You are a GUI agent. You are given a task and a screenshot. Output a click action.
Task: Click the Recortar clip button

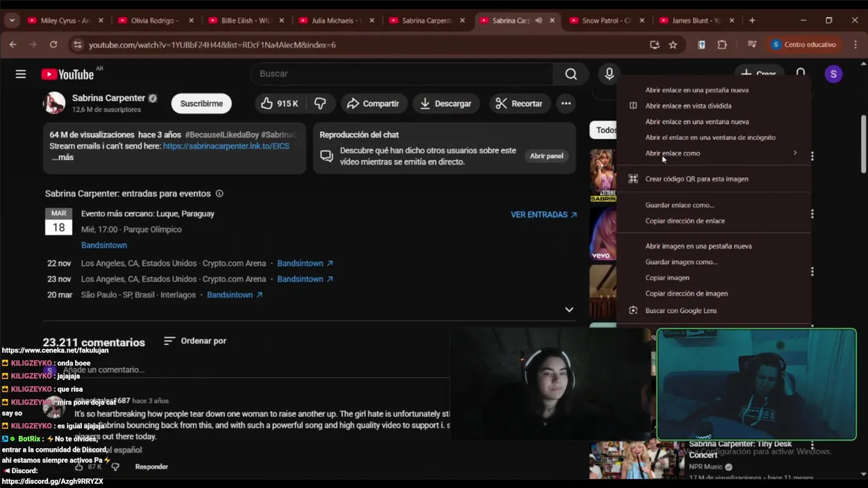(x=519, y=103)
